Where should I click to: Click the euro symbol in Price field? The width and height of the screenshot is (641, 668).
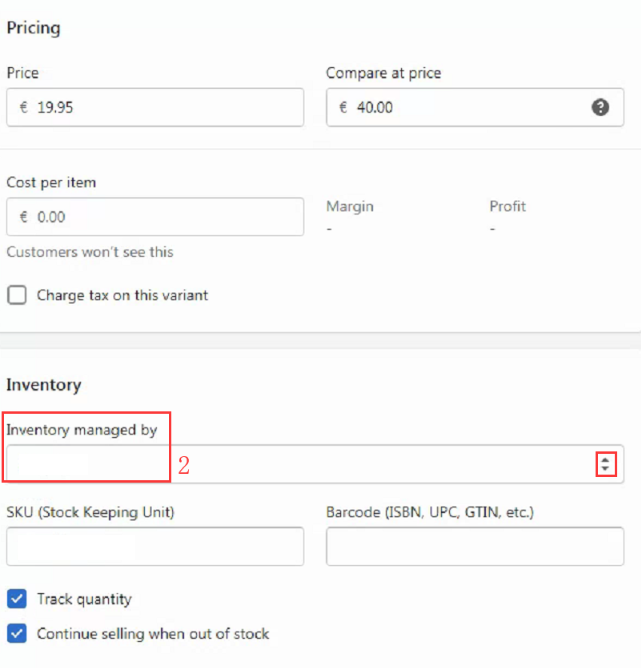(24, 107)
